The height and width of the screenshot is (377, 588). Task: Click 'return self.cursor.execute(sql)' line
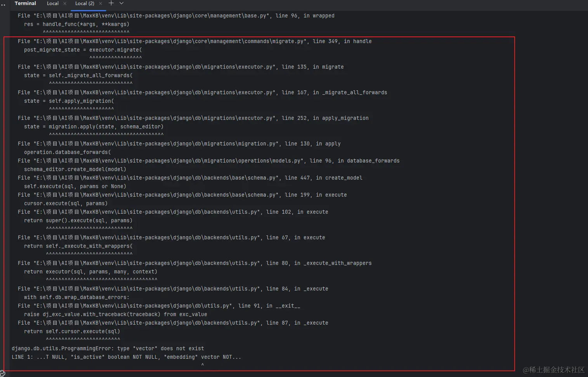pos(72,332)
